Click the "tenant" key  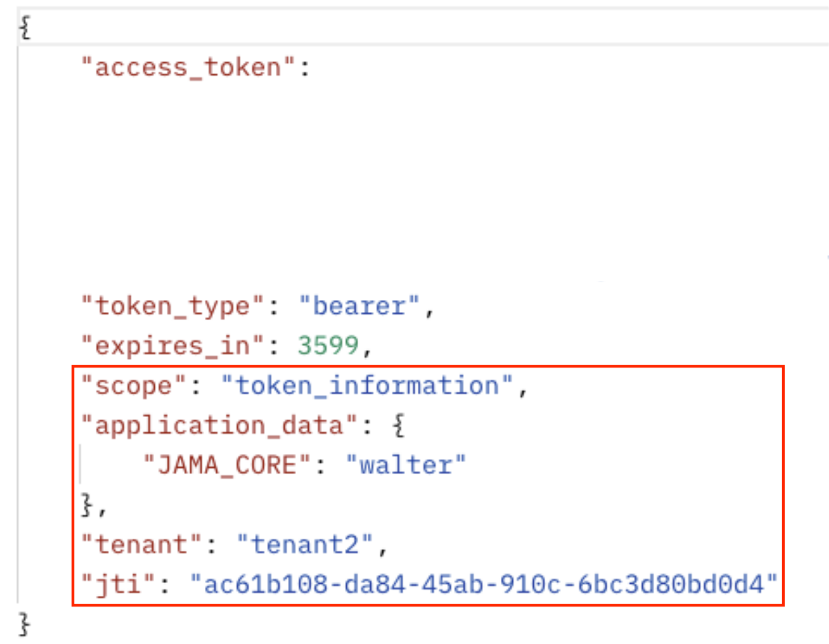[141, 544]
